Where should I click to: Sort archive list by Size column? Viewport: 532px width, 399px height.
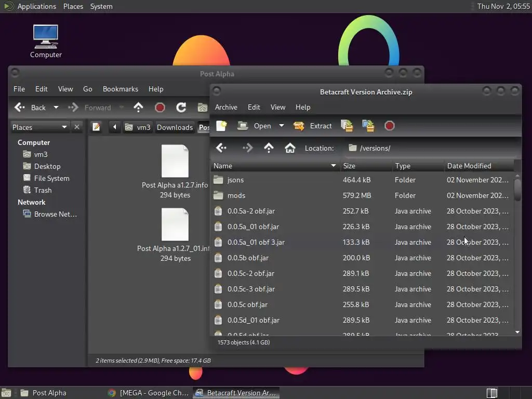click(x=366, y=166)
